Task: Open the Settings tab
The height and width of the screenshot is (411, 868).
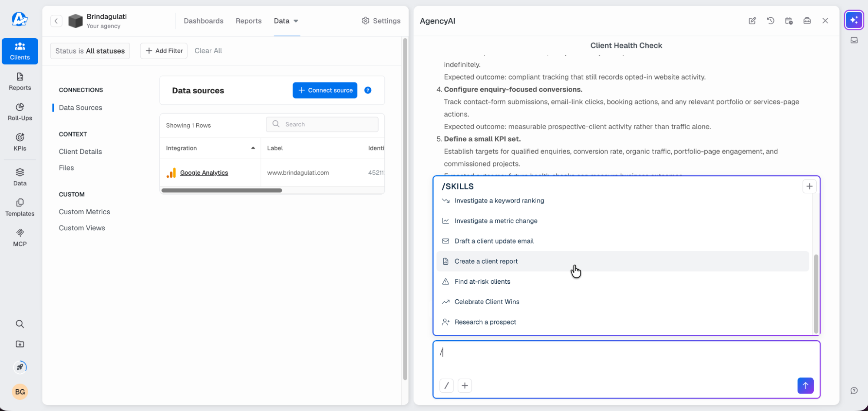Action: (x=381, y=21)
